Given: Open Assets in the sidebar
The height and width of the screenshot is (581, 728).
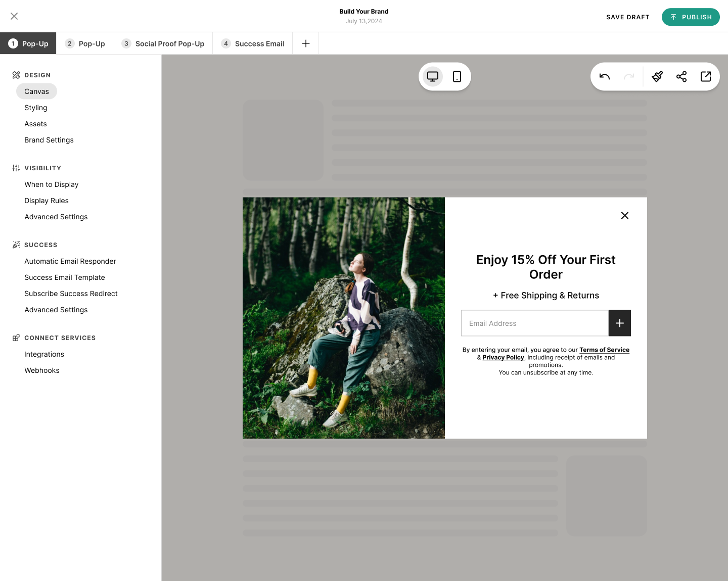Looking at the screenshot, I should pos(35,124).
